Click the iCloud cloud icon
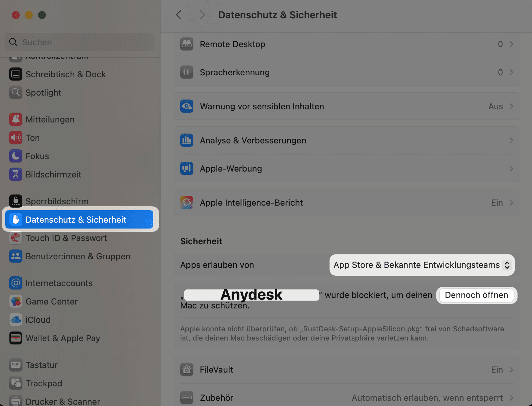 16,320
